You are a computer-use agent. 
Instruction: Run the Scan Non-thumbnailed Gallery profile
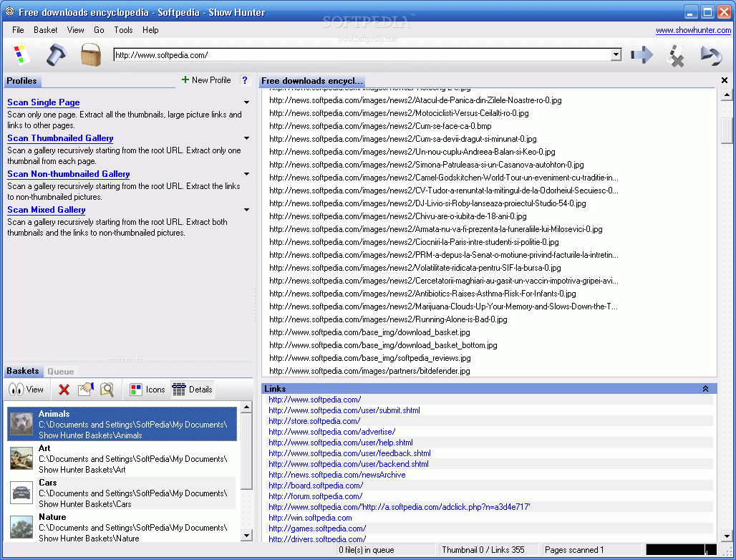coord(69,174)
